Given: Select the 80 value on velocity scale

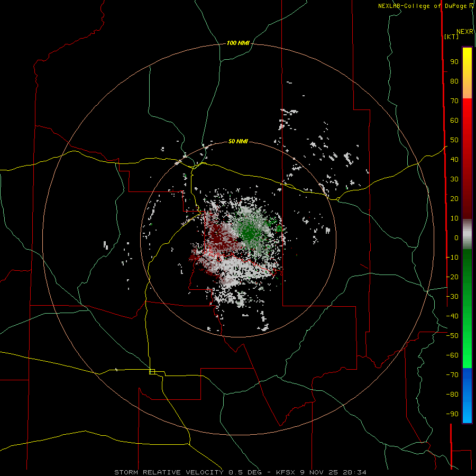Looking at the screenshot, I should point(454,81).
